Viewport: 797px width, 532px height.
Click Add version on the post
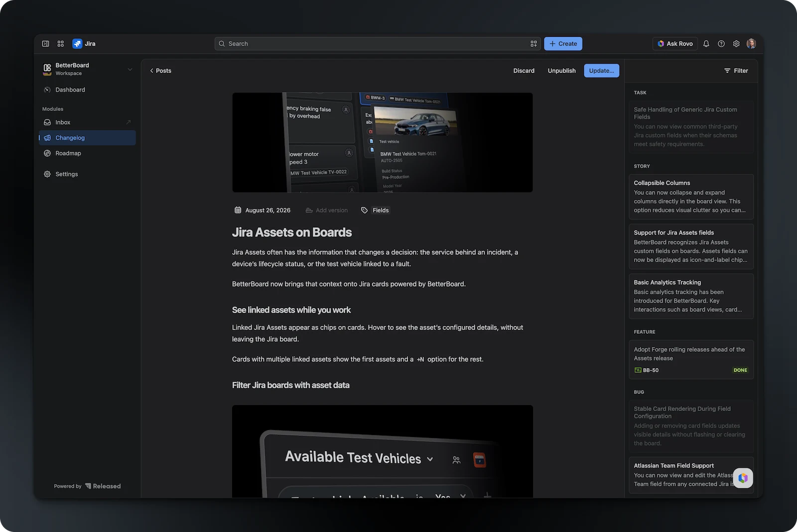[x=327, y=210]
